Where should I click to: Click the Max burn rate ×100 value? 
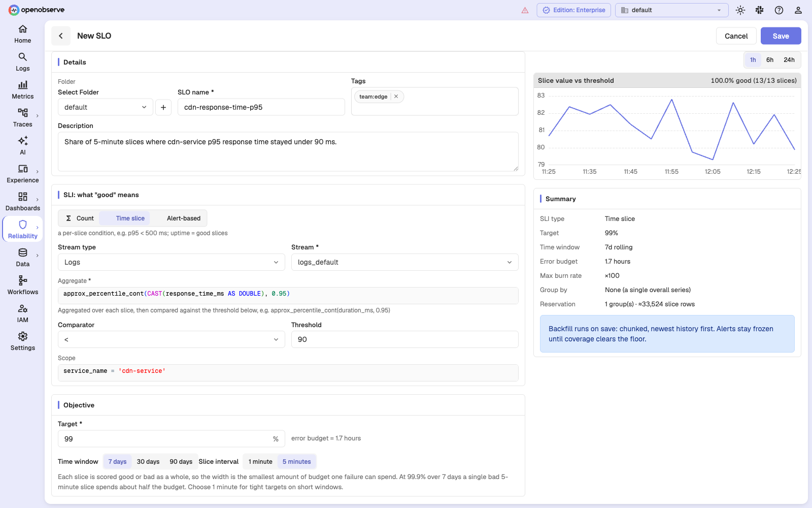[x=612, y=276]
